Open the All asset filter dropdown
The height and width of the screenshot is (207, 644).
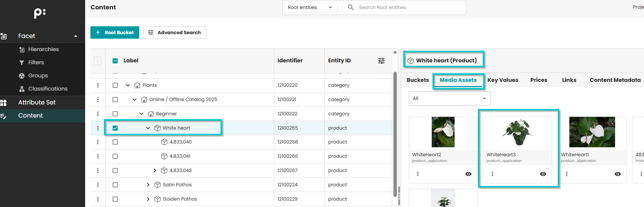point(450,98)
